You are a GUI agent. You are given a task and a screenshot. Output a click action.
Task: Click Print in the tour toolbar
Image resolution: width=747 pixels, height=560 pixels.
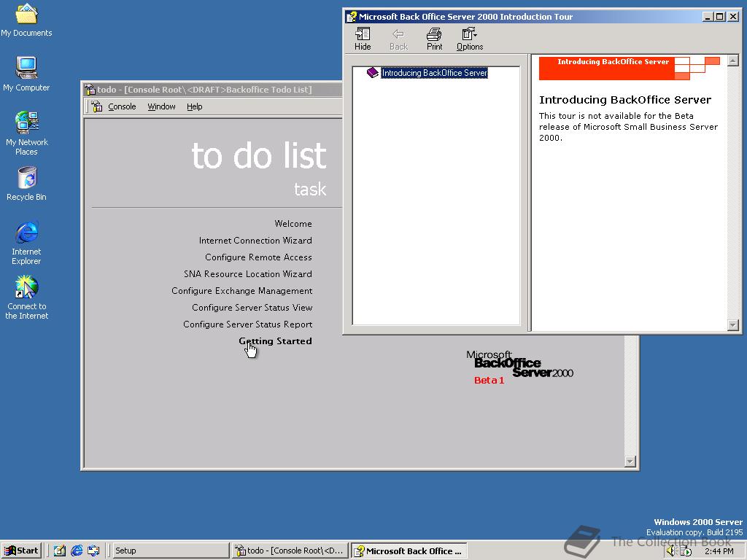[x=434, y=39]
